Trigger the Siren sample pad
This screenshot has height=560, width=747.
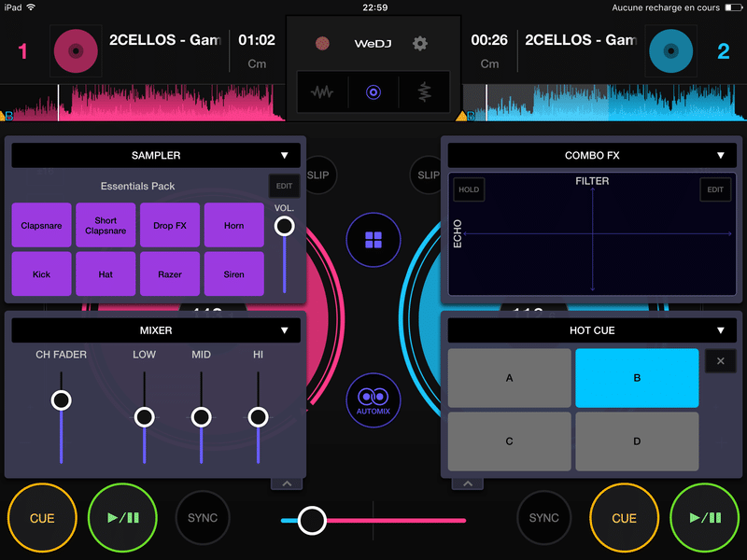pyautogui.click(x=234, y=273)
